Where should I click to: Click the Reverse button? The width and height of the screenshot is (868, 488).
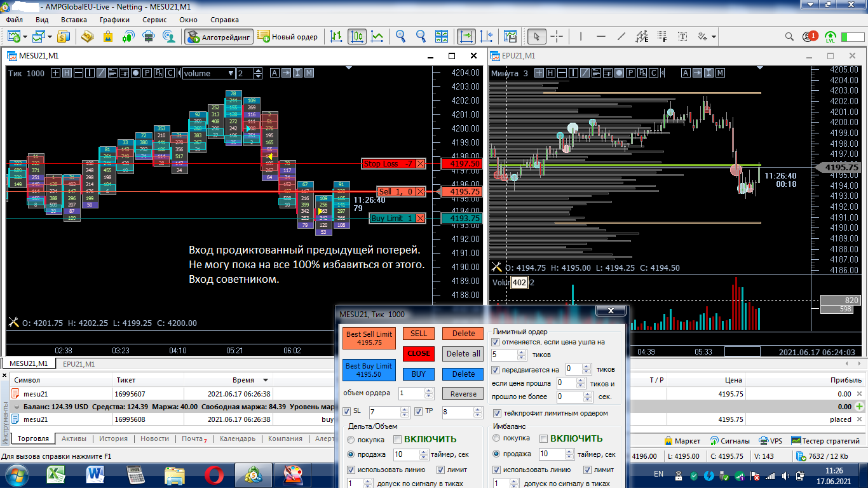click(x=463, y=394)
